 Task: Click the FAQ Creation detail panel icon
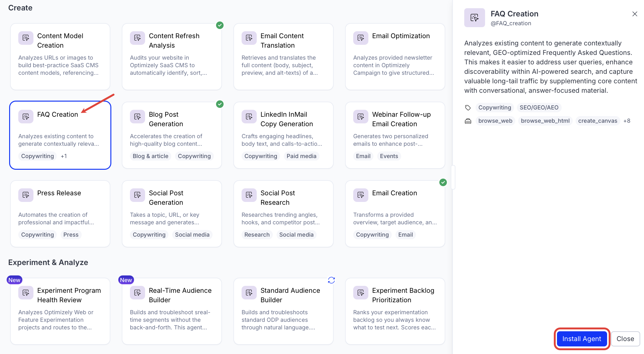(x=475, y=18)
